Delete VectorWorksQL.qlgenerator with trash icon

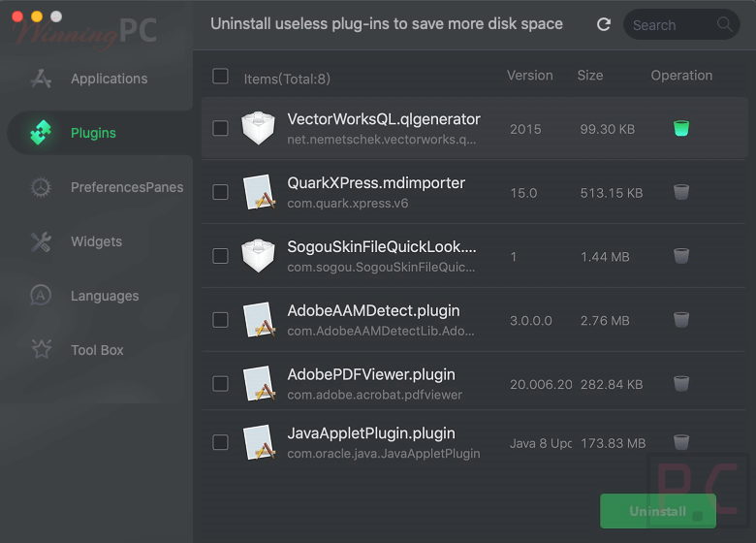[x=681, y=128]
